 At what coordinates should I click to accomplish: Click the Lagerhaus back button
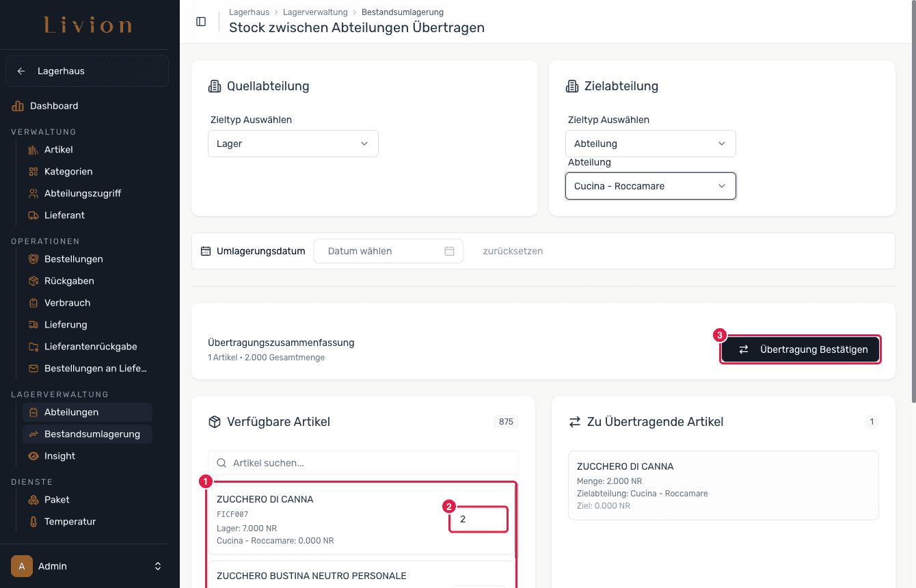click(87, 71)
